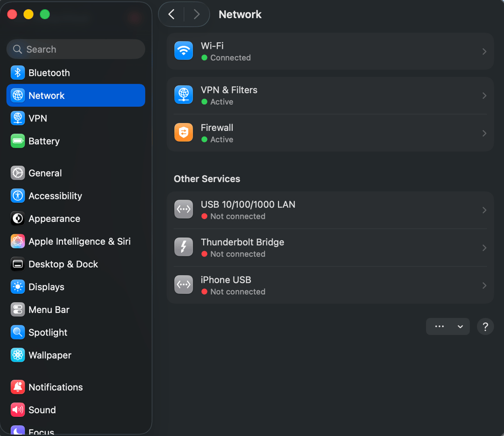Open help with the question mark button
Viewport: 504px width, 436px height.
[485, 326]
